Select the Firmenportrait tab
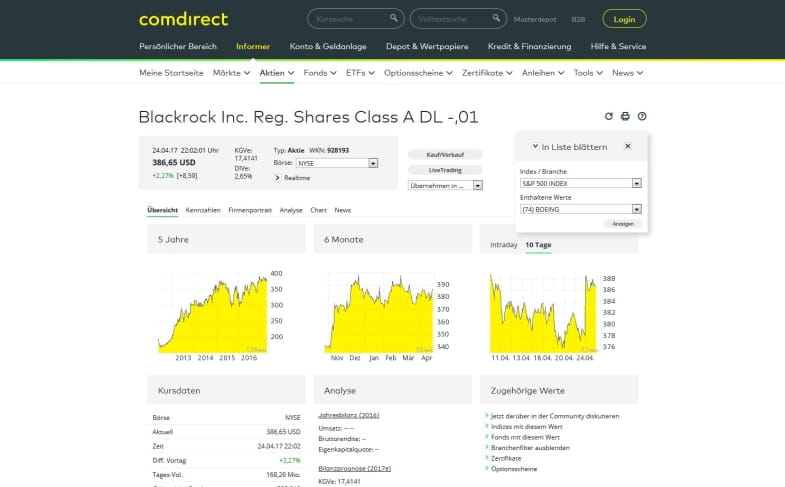 tap(250, 210)
